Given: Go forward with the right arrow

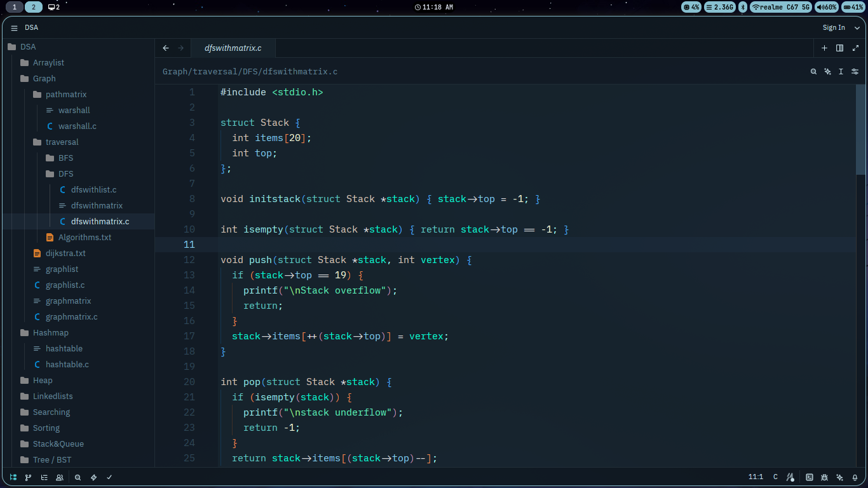Looking at the screenshot, I should coord(181,48).
